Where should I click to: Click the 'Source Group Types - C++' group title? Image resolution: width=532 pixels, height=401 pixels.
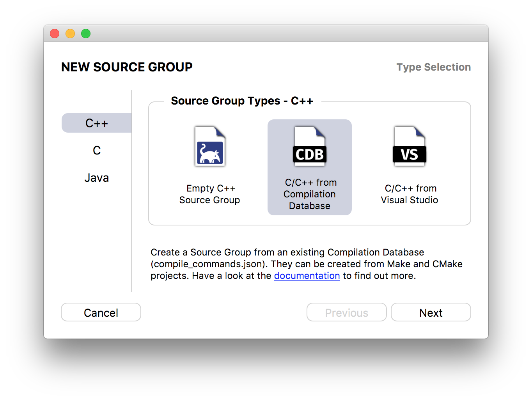242,101
